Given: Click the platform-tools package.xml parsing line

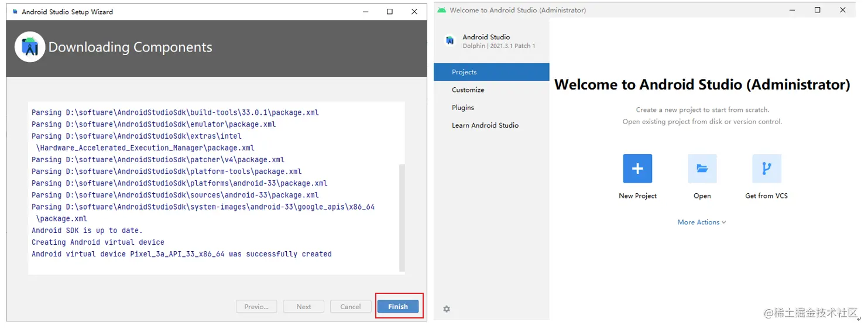Looking at the screenshot, I should [166, 172].
